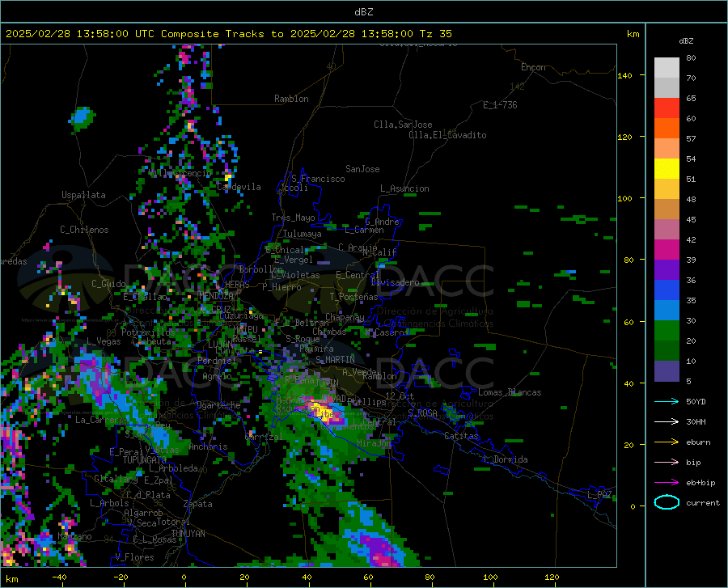Pick the green 20–30 dBZ swatch
This screenshot has height=588, width=728.
pyautogui.click(x=667, y=331)
